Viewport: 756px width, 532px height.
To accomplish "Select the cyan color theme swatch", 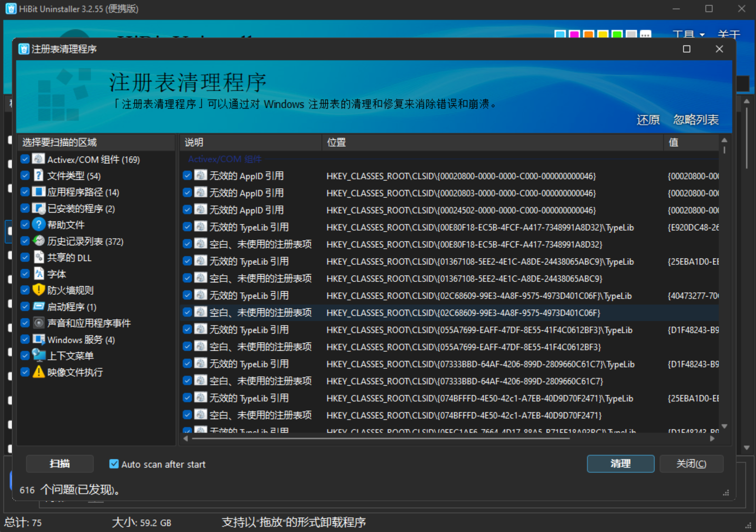I will (560, 35).
